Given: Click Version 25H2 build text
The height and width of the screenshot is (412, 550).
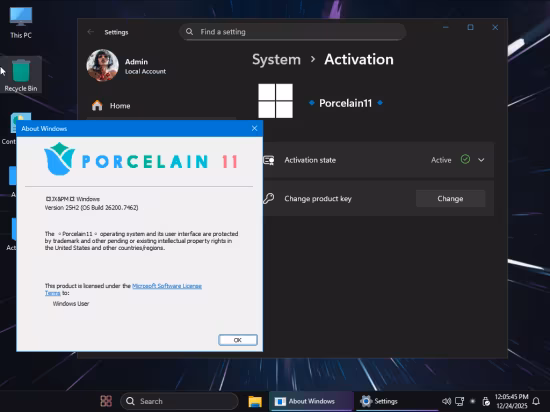Looking at the screenshot, I should click(x=92, y=208).
